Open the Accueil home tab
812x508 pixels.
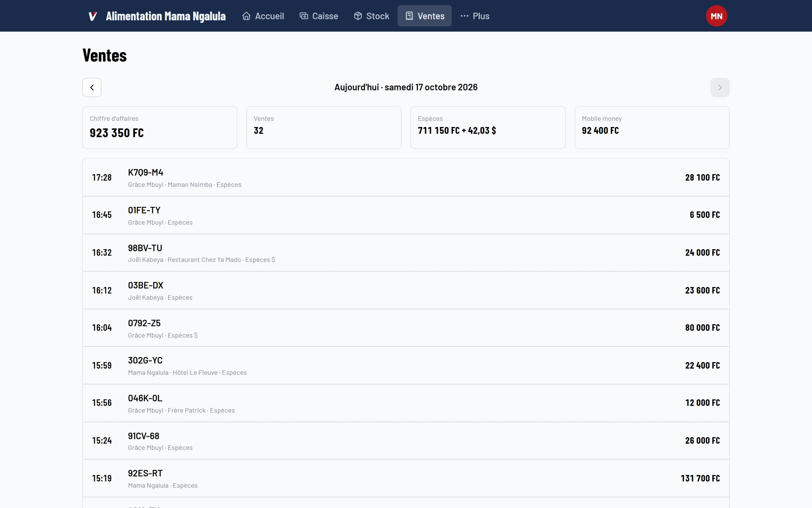click(263, 16)
